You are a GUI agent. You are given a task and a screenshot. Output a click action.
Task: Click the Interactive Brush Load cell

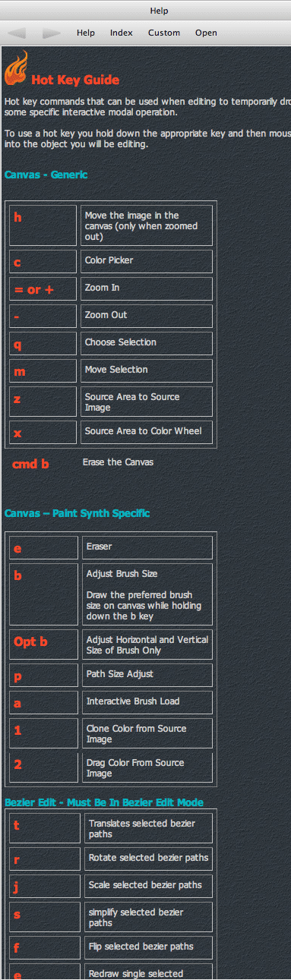click(147, 702)
